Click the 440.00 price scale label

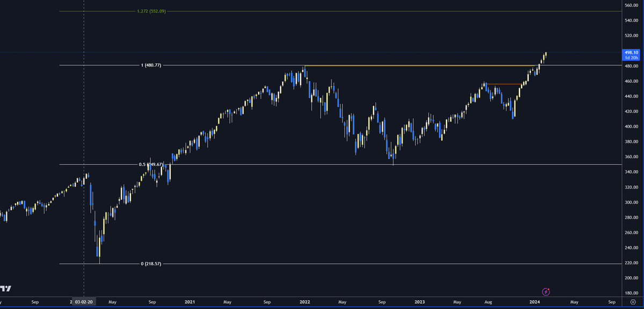pyautogui.click(x=631, y=96)
